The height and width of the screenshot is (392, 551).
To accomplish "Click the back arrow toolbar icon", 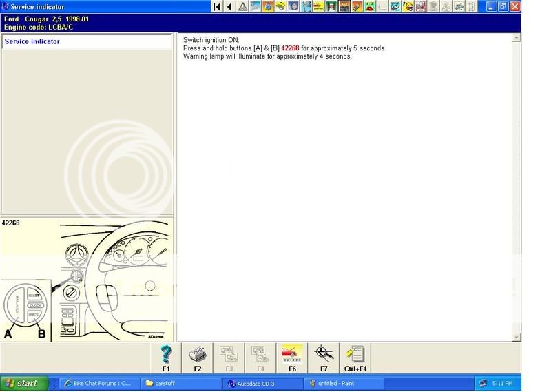I will [x=229, y=6].
